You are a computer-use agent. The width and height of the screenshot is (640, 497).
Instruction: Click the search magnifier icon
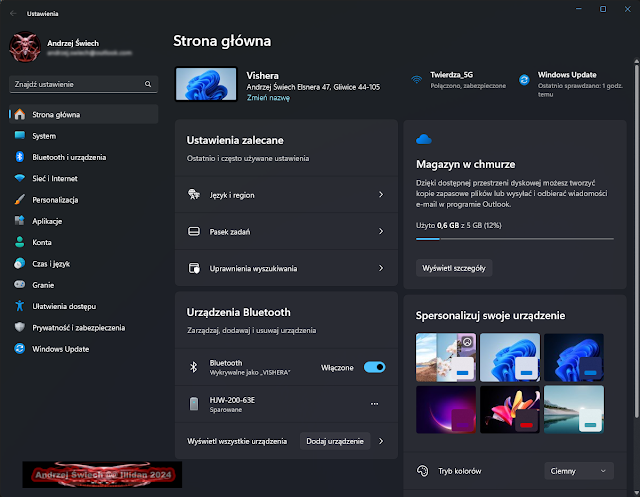tap(148, 84)
